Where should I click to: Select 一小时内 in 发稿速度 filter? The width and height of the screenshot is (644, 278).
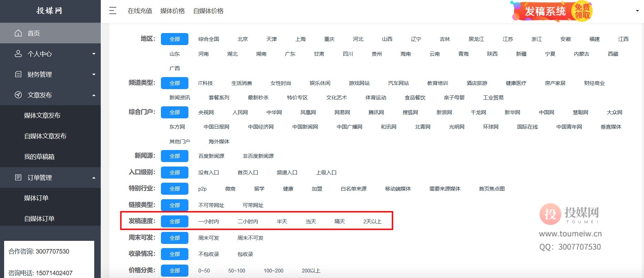208,222
